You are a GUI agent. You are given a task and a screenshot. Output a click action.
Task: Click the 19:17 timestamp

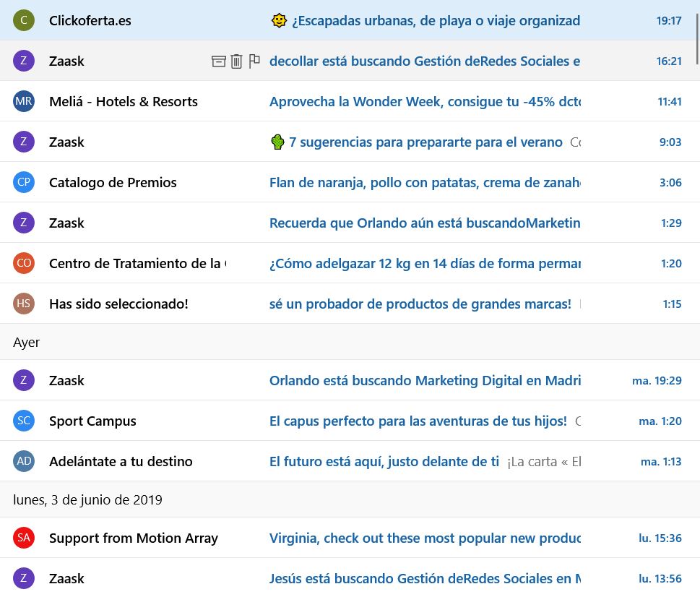669,20
